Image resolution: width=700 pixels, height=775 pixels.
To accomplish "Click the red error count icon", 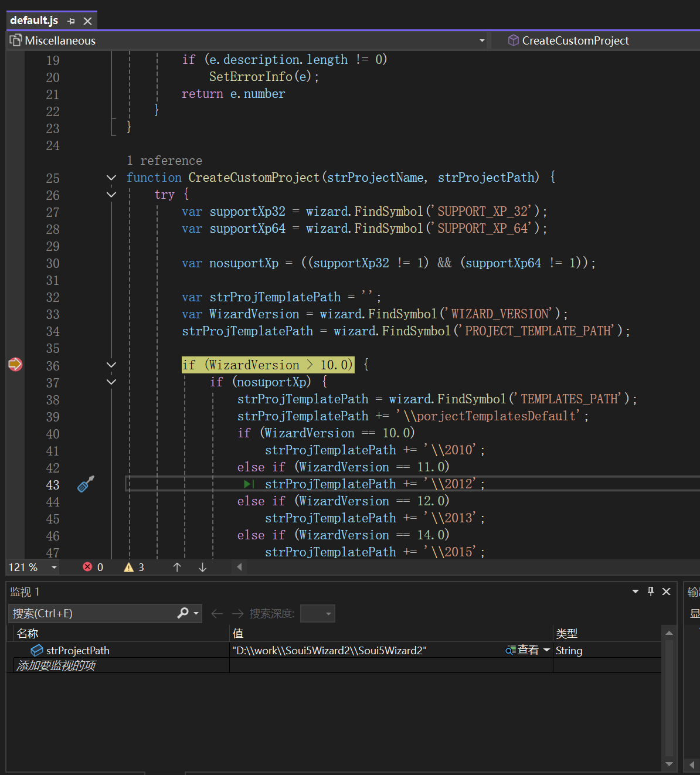I will 87,567.
